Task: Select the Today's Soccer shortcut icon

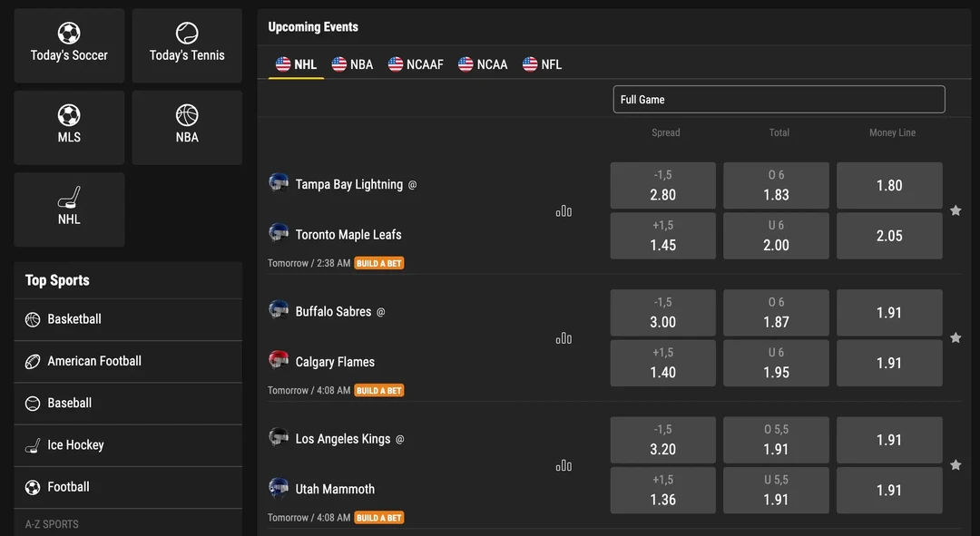Action: (69, 34)
